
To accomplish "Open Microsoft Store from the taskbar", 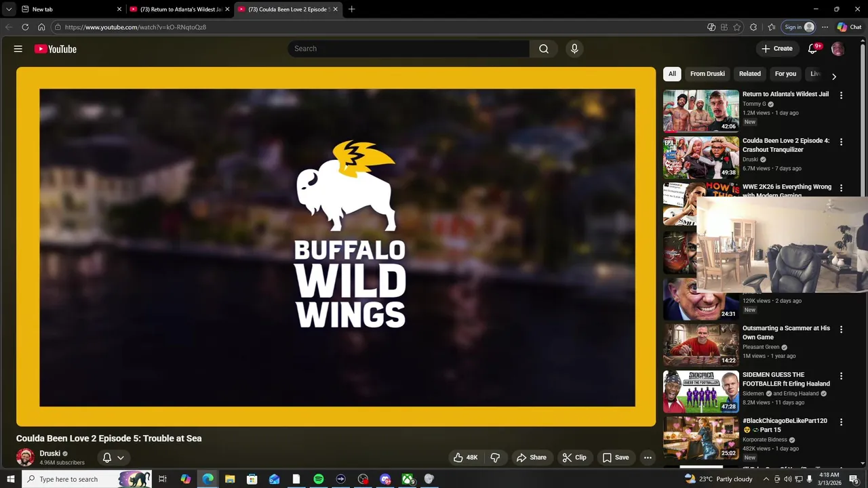I will click(252, 479).
